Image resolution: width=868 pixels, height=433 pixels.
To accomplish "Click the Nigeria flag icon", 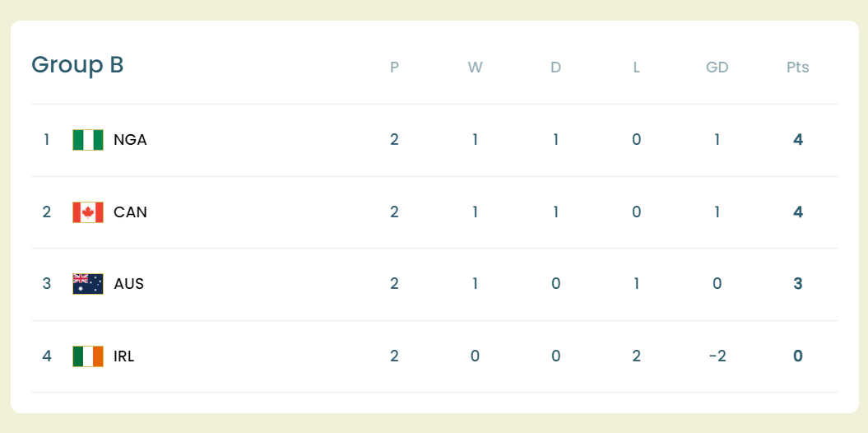I will [88, 140].
